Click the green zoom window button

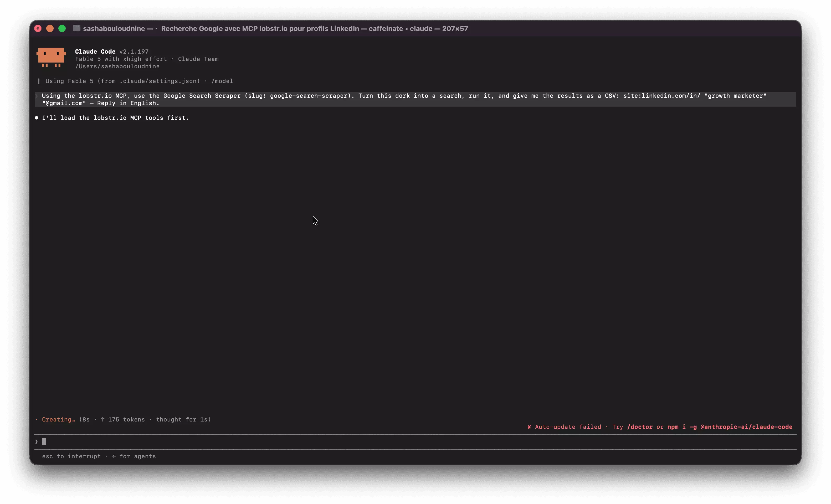pyautogui.click(x=62, y=29)
